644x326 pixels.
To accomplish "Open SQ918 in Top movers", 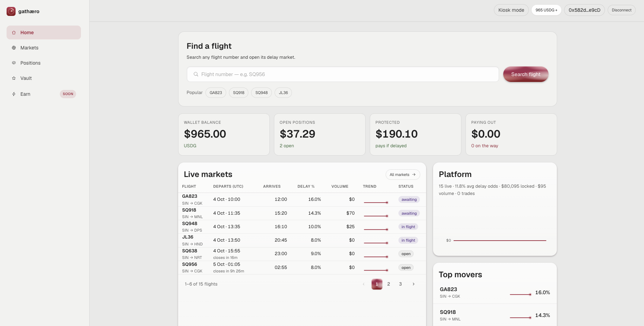I will (x=495, y=315).
